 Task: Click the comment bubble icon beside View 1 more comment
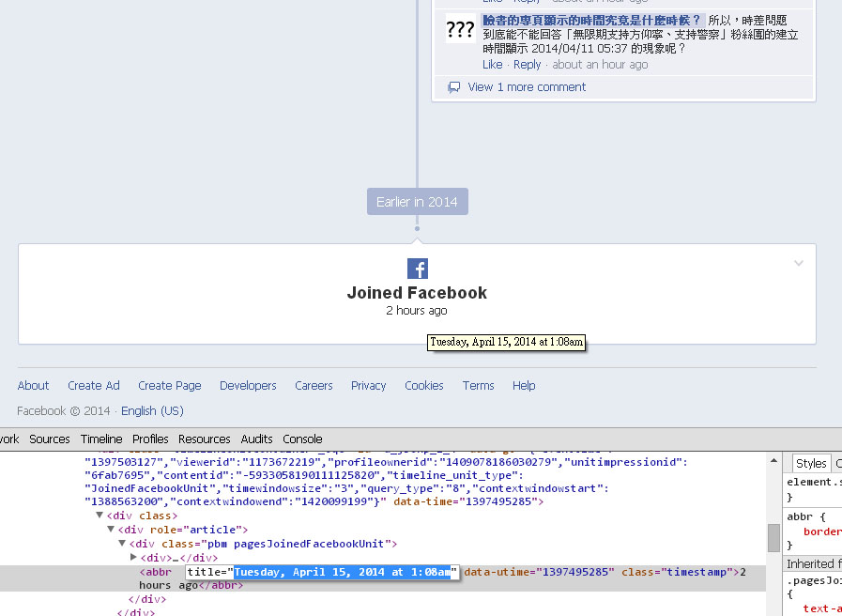pyautogui.click(x=454, y=87)
